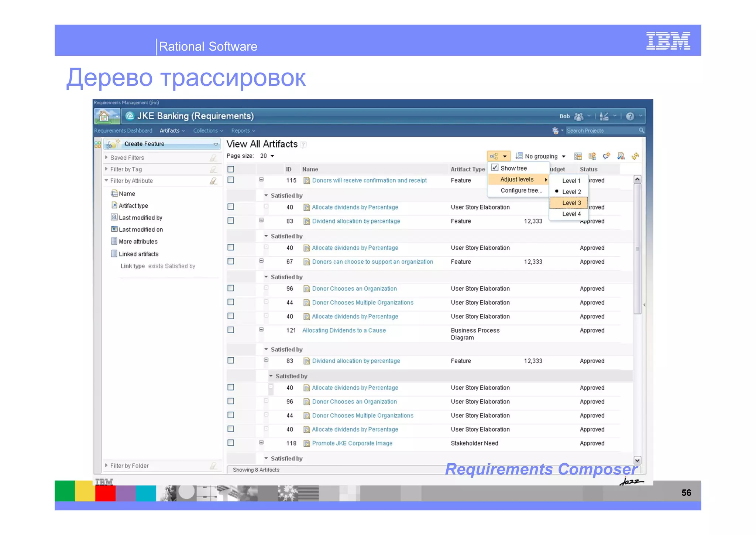The width and height of the screenshot is (756, 535).
Task: Open the Reports menu
Action: [243, 131]
